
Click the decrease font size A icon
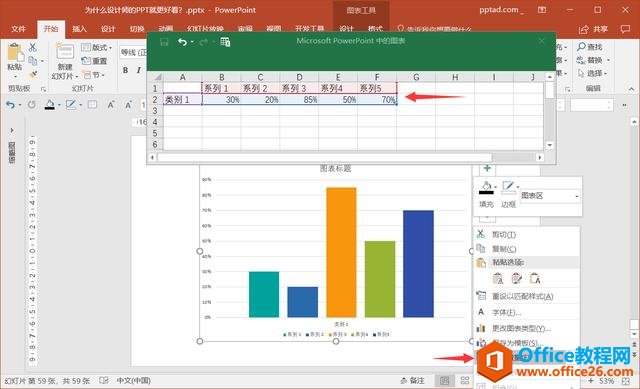coord(128,105)
